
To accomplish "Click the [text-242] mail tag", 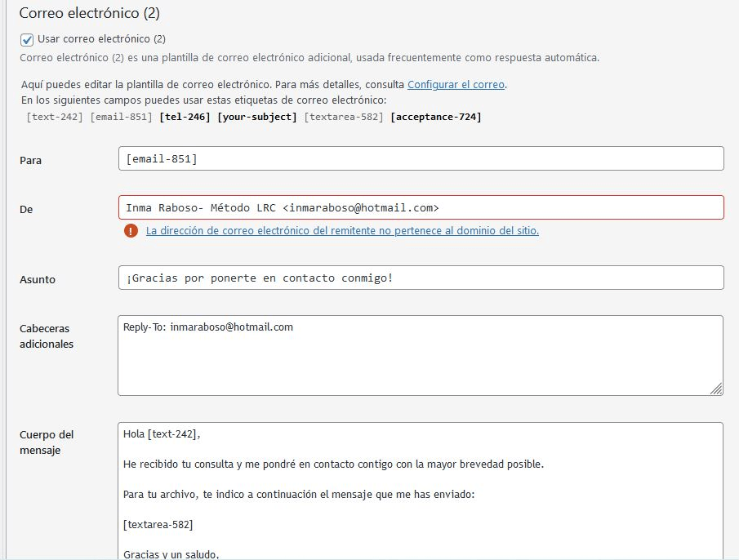I will point(55,117).
